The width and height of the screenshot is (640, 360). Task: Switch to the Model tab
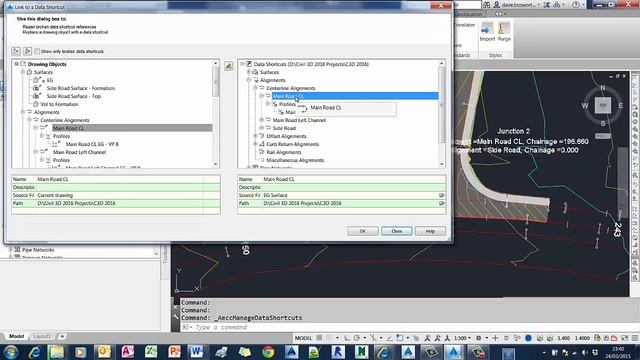(x=16, y=336)
